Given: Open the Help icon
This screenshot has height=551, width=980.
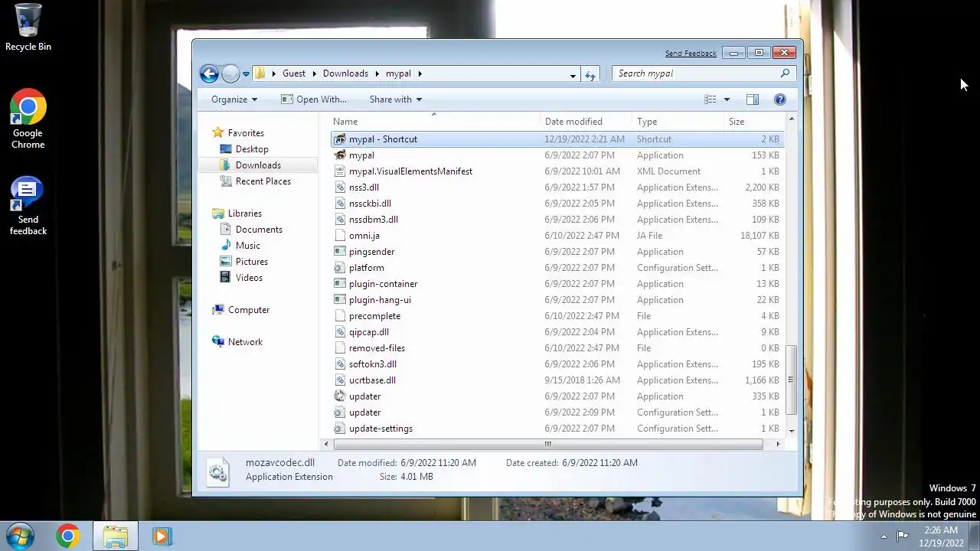Looking at the screenshot, I should pos(780,99).
